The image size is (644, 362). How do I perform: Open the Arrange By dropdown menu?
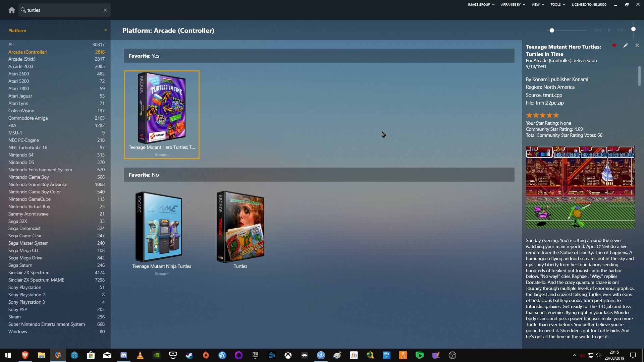coord(513,5)
